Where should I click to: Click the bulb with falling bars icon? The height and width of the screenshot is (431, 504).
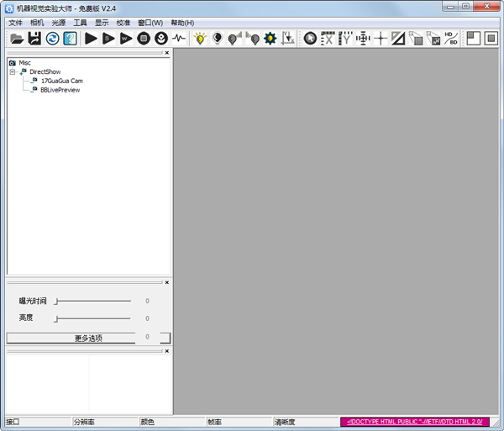253,39
